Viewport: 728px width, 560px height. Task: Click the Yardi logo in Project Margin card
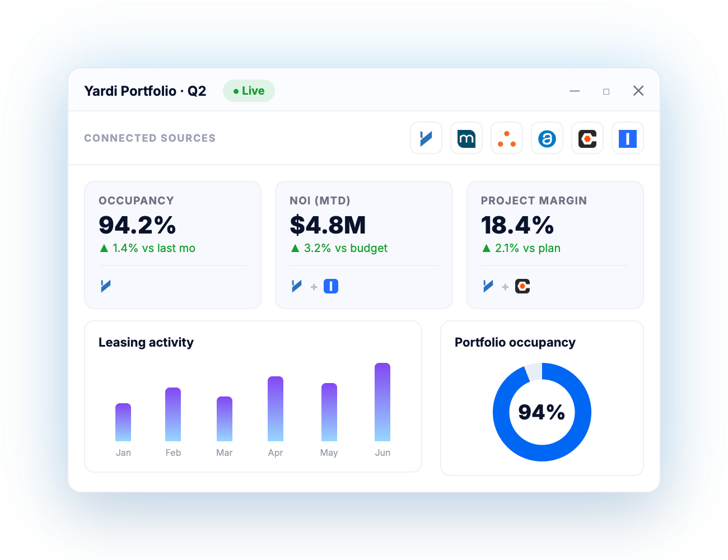coord(488,286)
